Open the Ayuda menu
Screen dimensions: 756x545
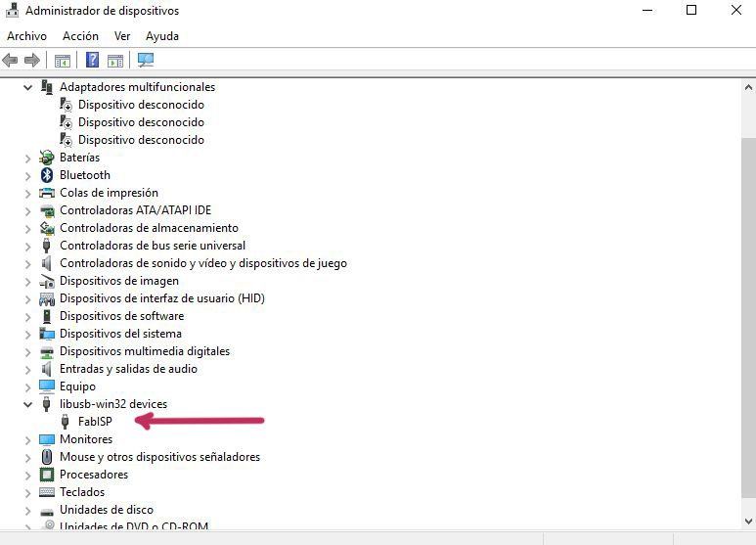coord(162,36)
